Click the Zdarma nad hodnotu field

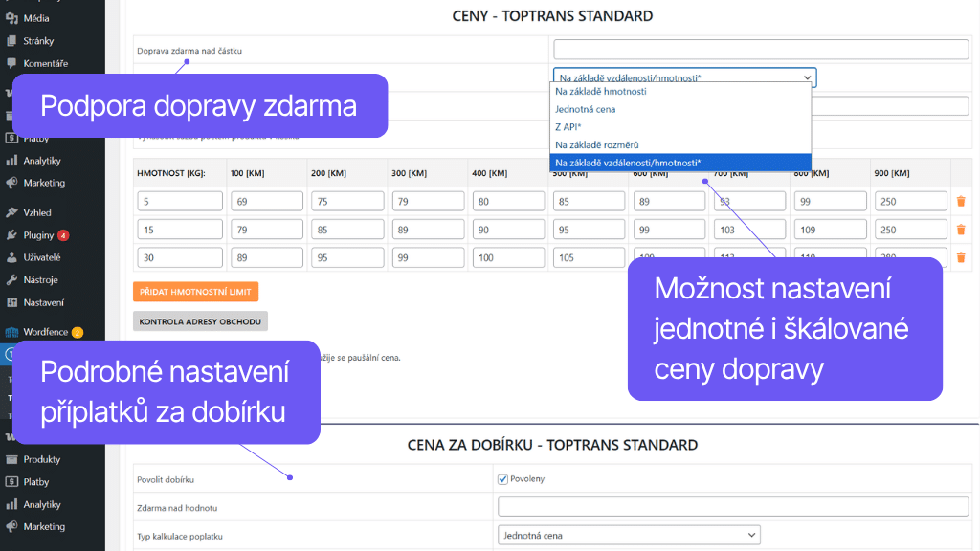pyautogui.click(x=734, y=506)
